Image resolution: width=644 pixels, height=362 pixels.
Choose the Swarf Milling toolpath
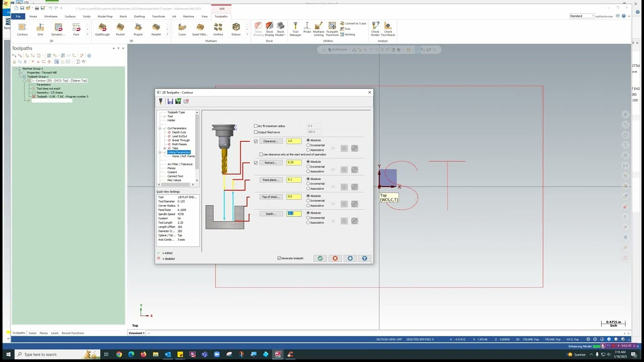(x=200, y=29)
